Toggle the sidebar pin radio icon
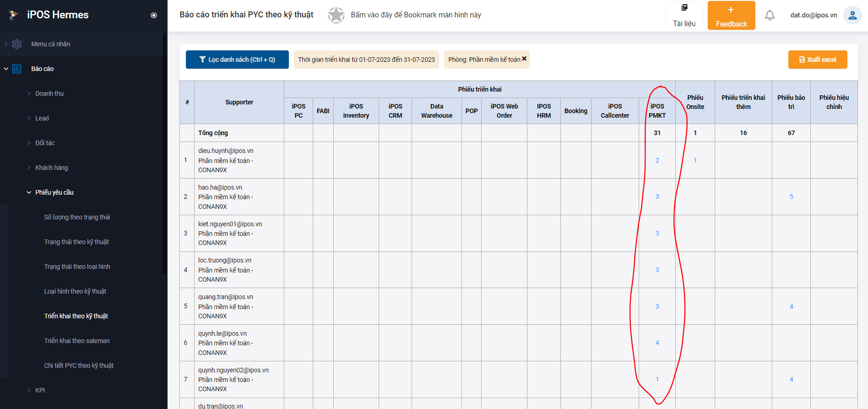This screenshot has height=409, width=868. pyautogui.click(x=154, y=15)
